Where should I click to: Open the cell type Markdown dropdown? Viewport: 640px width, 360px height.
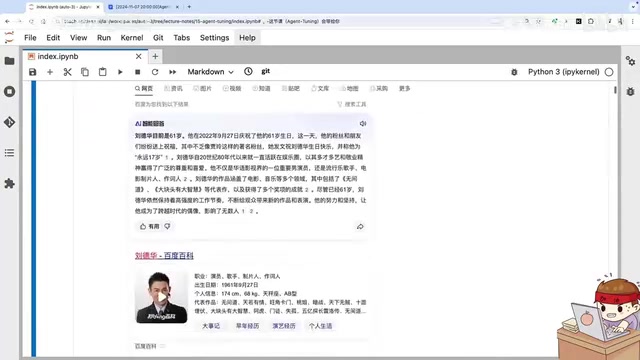(x=210, y=72)
